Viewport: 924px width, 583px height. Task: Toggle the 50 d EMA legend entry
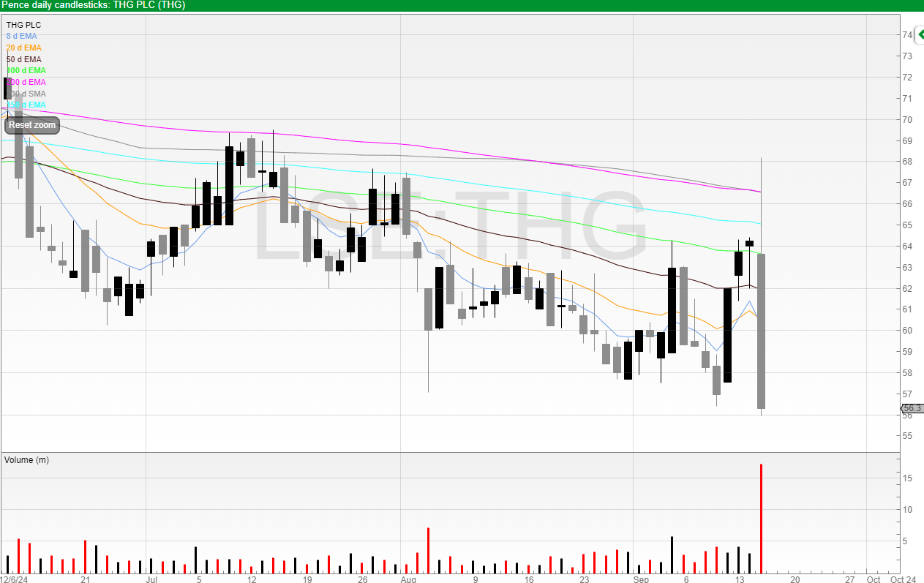click(23, 59)
